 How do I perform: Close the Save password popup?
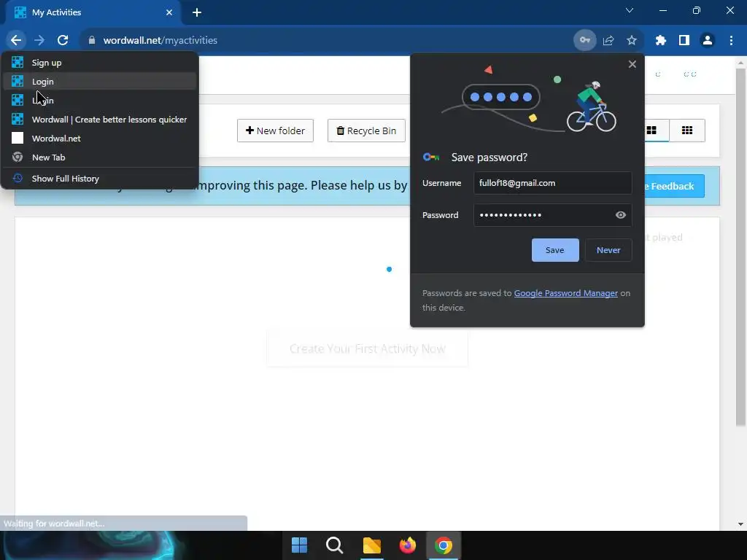[x=632, y=64]
